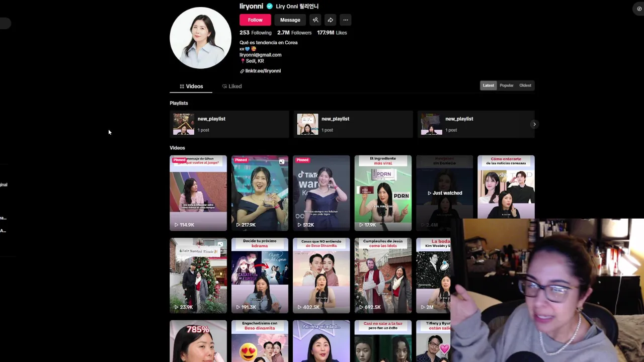The height and width of the screenshot is (362, 644).
Task: Click the liryonni@gmail.com email text
Action: click(260, 55)
